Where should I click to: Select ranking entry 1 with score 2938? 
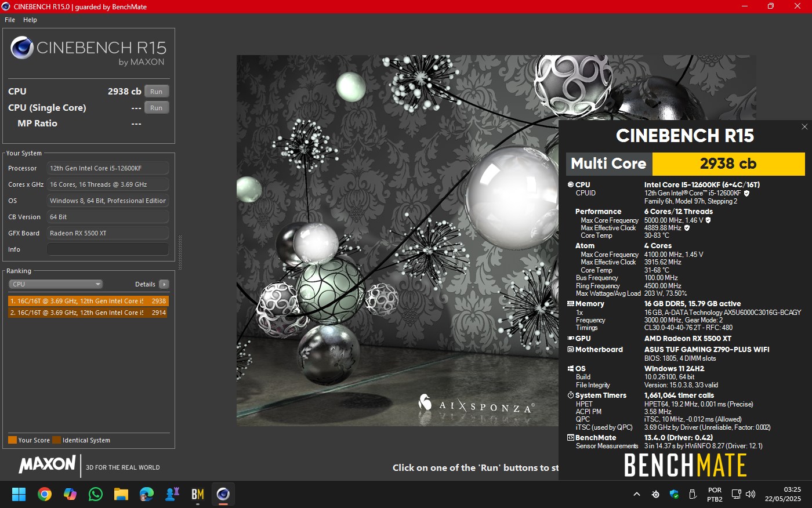pyautogui.click(x=88, y=301)
